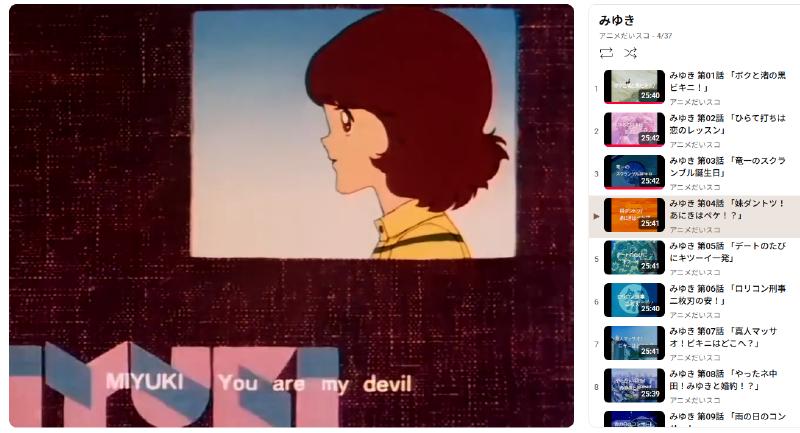The image size is (800, 433).
Task: Open the partially visible 第09話 playlist entry
Action: coord(694,419)
